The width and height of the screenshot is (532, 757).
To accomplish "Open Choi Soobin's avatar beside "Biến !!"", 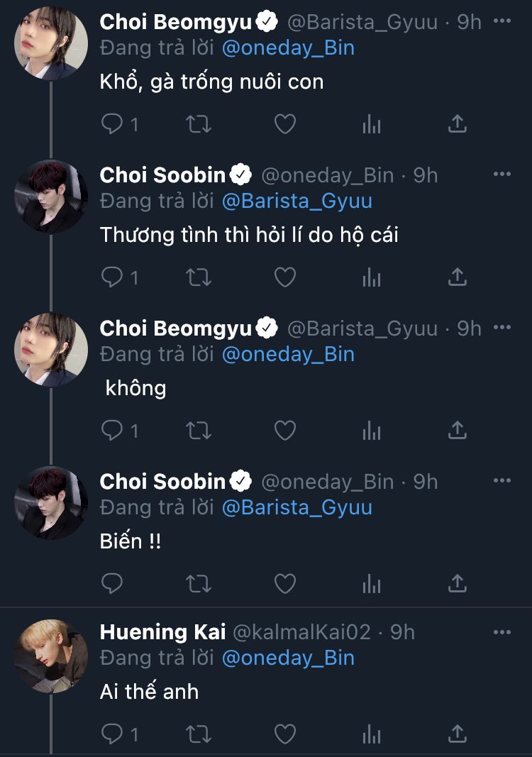I will pos(51,503).
